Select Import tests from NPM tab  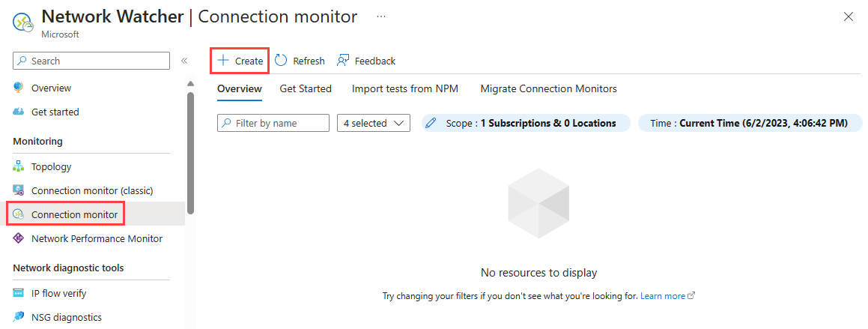click(x=405, y=88)
